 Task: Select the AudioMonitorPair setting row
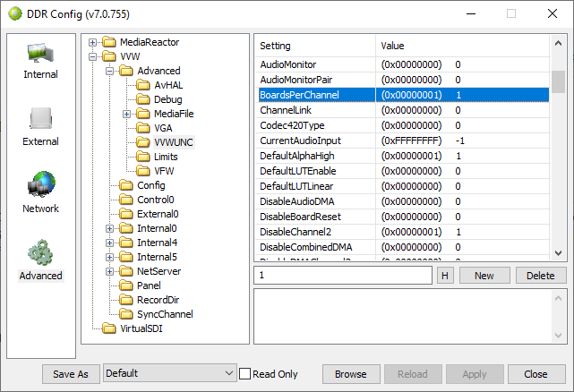click(x=402, y=80)
